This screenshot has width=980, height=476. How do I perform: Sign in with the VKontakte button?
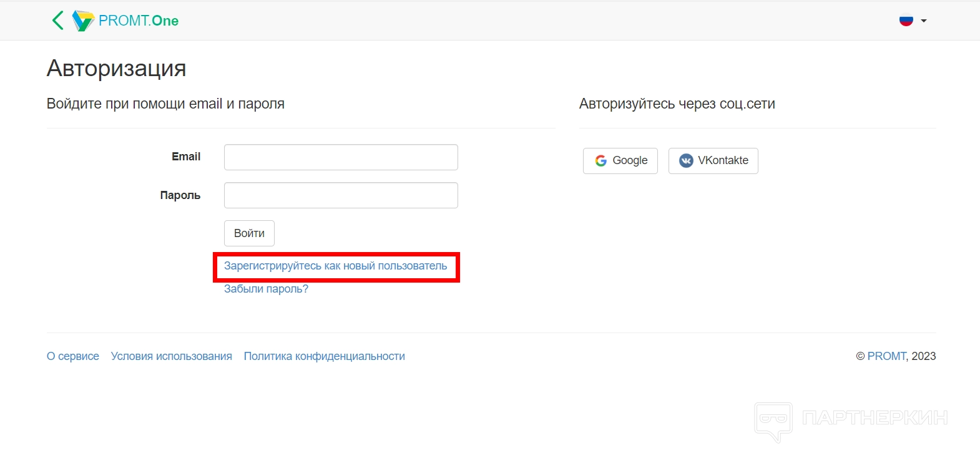[713, 161]
